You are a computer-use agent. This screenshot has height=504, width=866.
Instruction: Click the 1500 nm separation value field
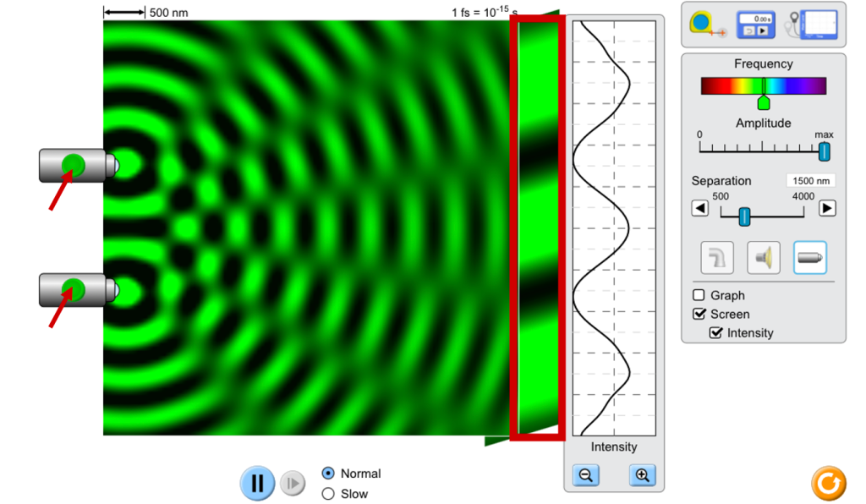(811, 180)
